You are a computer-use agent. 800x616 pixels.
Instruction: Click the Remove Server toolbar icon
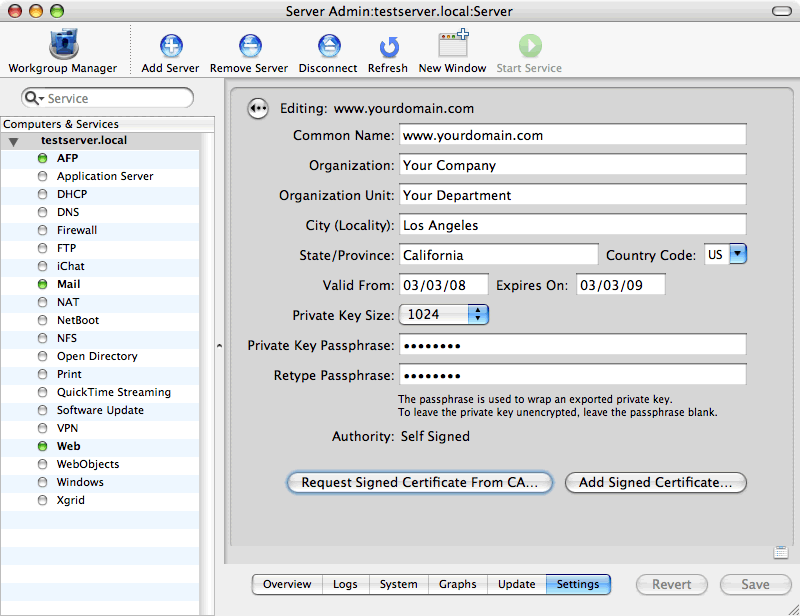click(x=250, y=46)
